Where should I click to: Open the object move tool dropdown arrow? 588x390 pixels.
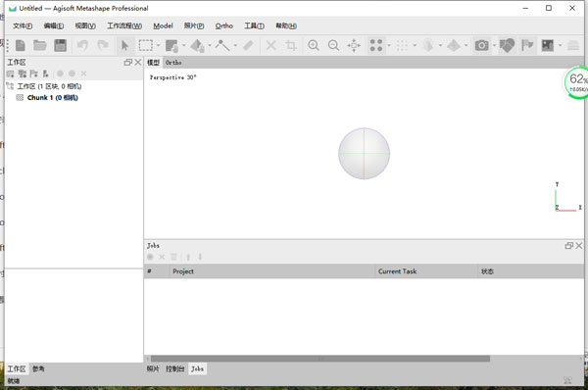(x=210, y=45)
